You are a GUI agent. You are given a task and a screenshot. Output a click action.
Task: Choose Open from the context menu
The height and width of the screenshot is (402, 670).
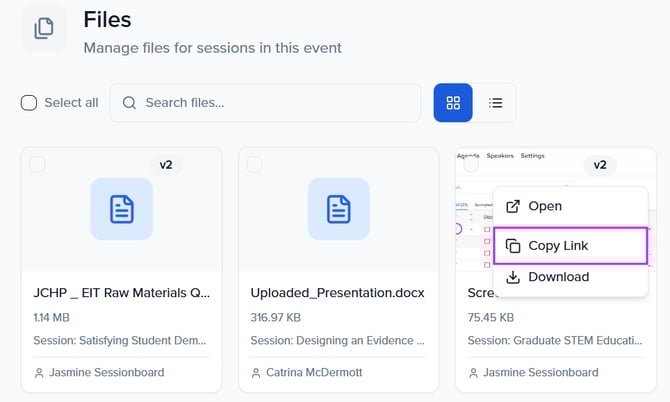[544, 206]
